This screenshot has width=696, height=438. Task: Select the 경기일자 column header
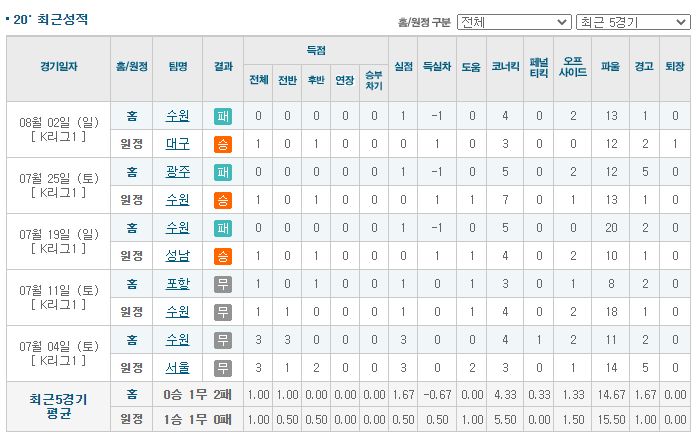pos(59,69)
